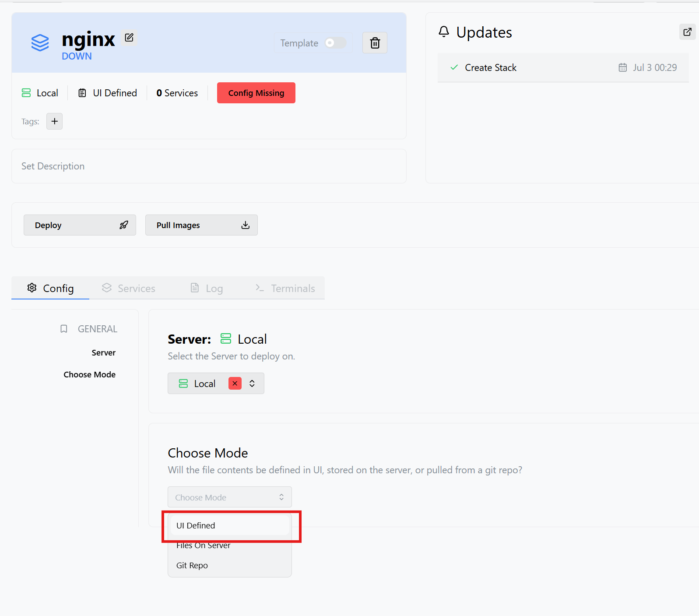Add a tag with the plus icon
The height and width of the screenshot is (616, 699).
[x=55, y=121]
